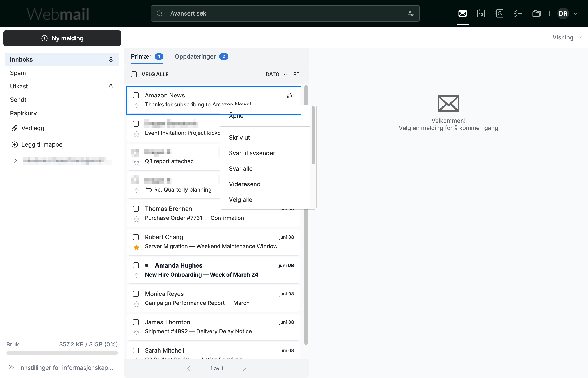588x378 pixels.
Task: Choose Videresend in context menu
Action: click(265, 184)
